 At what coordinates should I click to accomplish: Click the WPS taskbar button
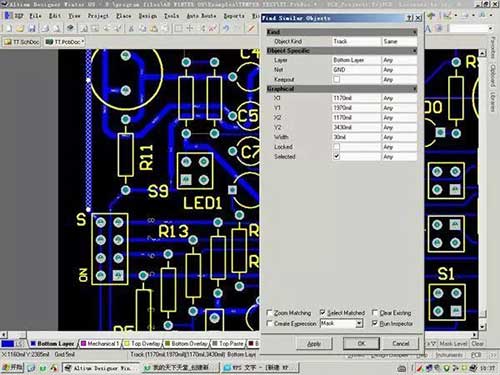[x=261, y=368]
